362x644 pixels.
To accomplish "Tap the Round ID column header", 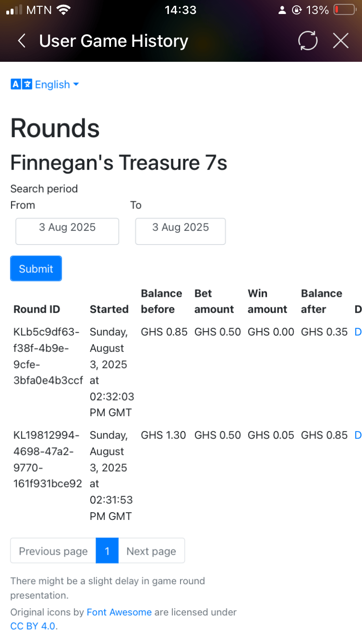I will pyautogui.click(x=37, y=309).
